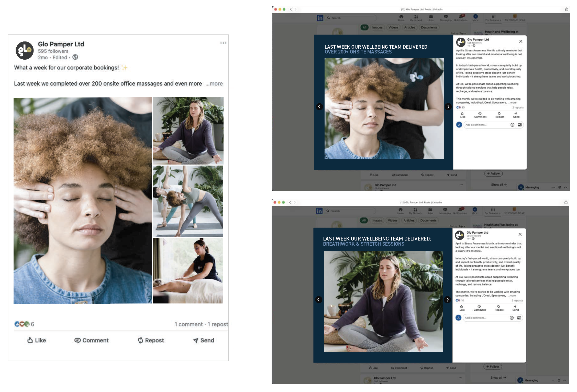The width and height of the screenshot is (577, 392).
Task: Select the Documents filter tab in the lower window
Action: pos(428,220)
